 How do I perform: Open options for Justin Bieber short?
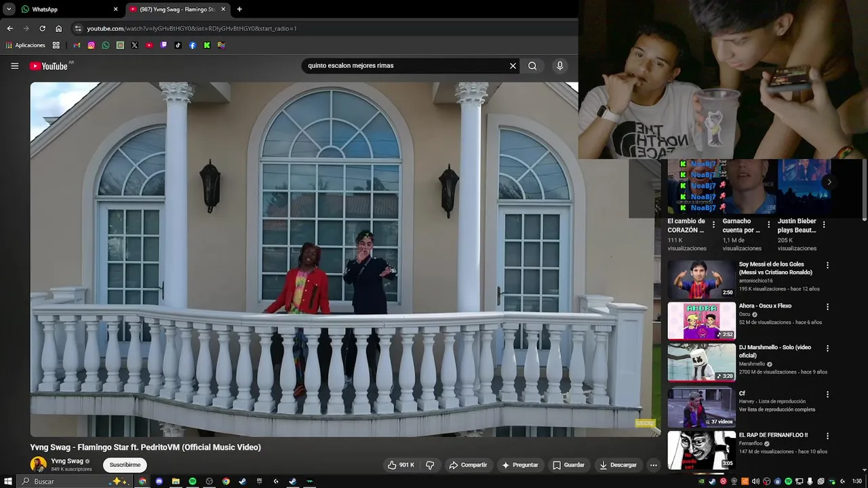click(x=824, y=224)
